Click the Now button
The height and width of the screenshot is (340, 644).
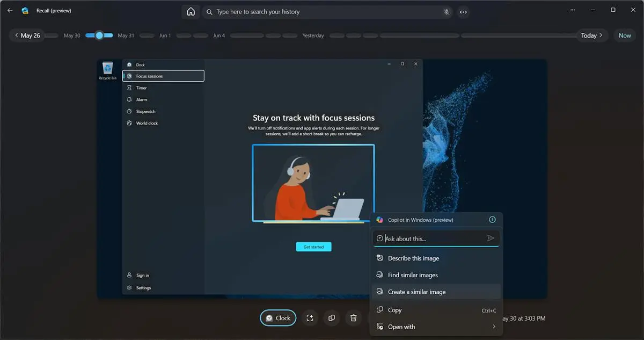coord(625,35)
